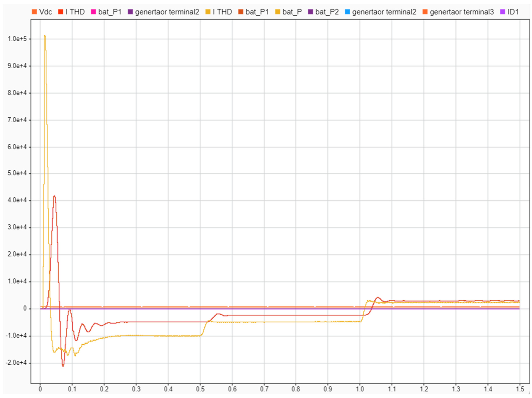Click the 0.5 x-axis tick label
This screenshot has width=532, height=398.
point(200,389)
